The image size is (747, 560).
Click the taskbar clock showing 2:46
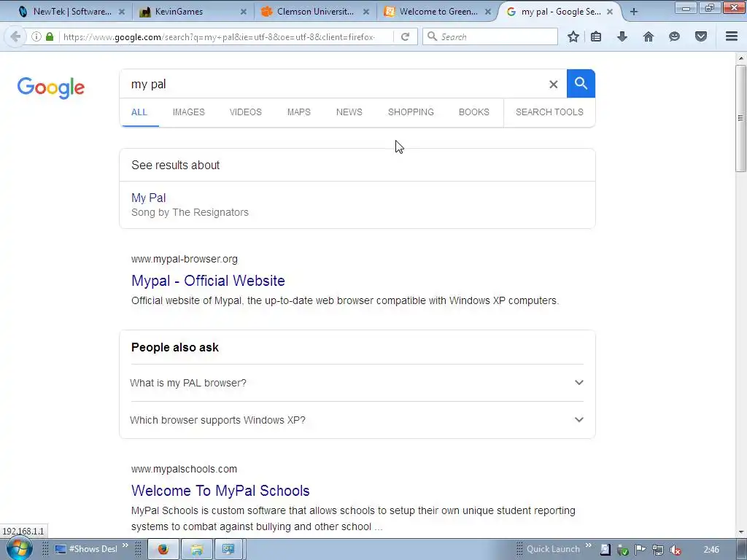(711, 550)
